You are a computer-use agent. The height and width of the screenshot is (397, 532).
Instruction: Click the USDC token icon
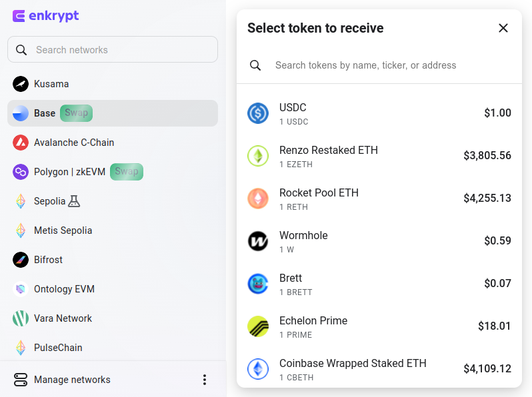[258, 113]
